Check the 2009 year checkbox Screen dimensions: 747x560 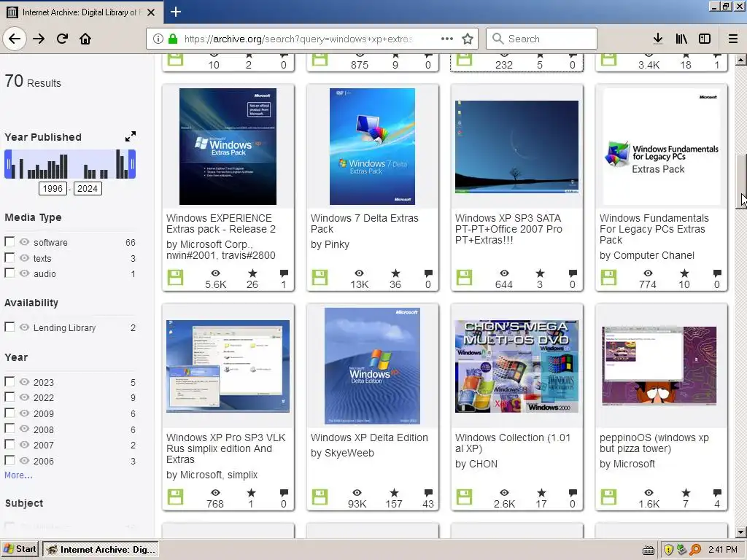(9, 413)
